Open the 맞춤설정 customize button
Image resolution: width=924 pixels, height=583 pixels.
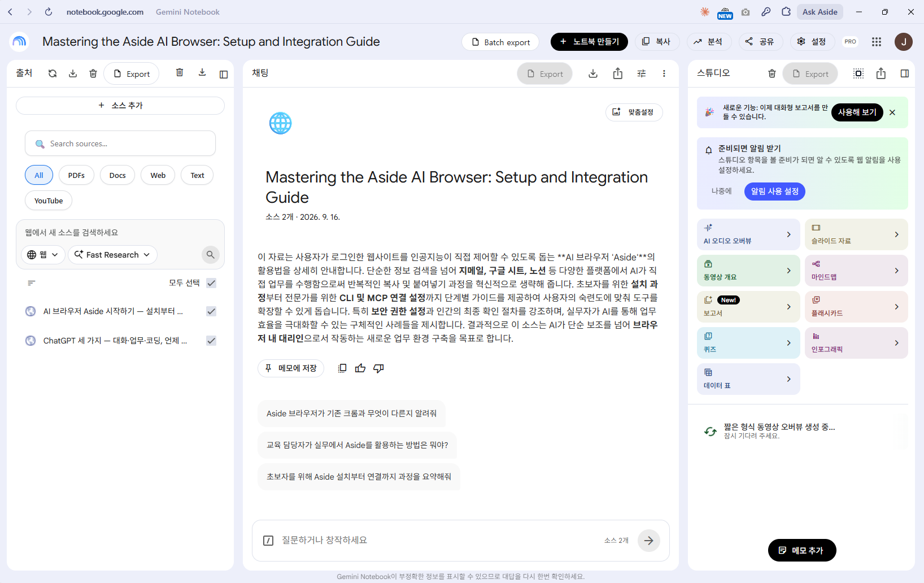point(634,112)
